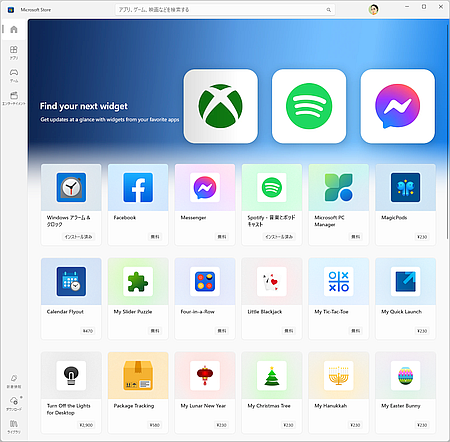Image resolution: width=450 pixels, height=442 pixels.
Task: Click the search box for apps and games
Action: tap(225, 10)
